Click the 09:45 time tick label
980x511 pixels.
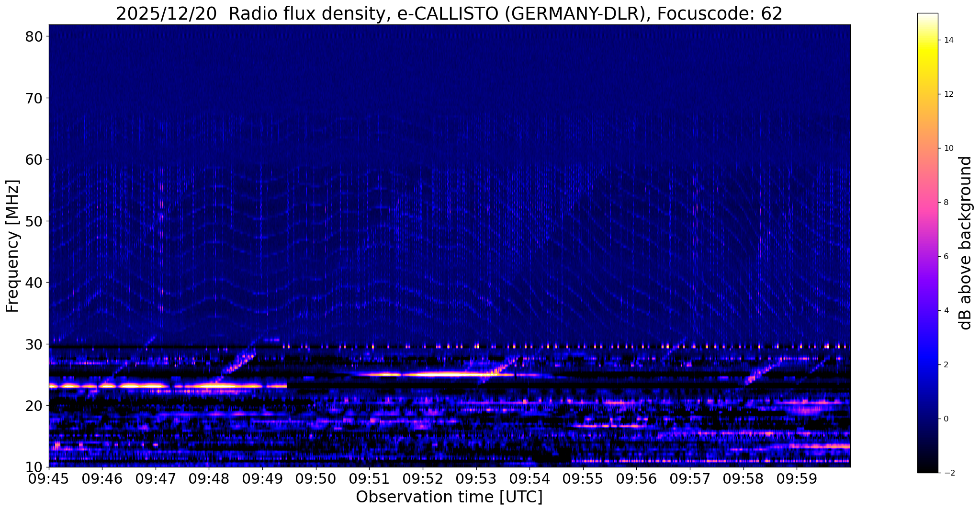click(x=49, y=479)
